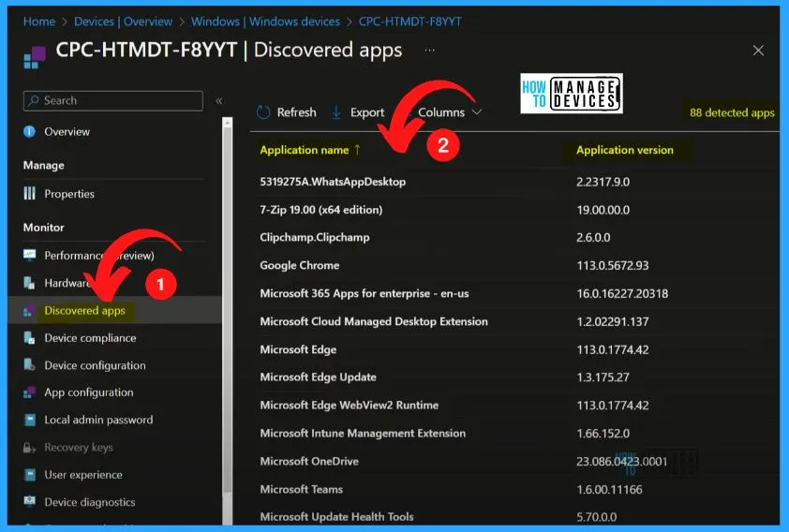
Task: Click the Local admin password icon
Action: click(x=30, y=420)
